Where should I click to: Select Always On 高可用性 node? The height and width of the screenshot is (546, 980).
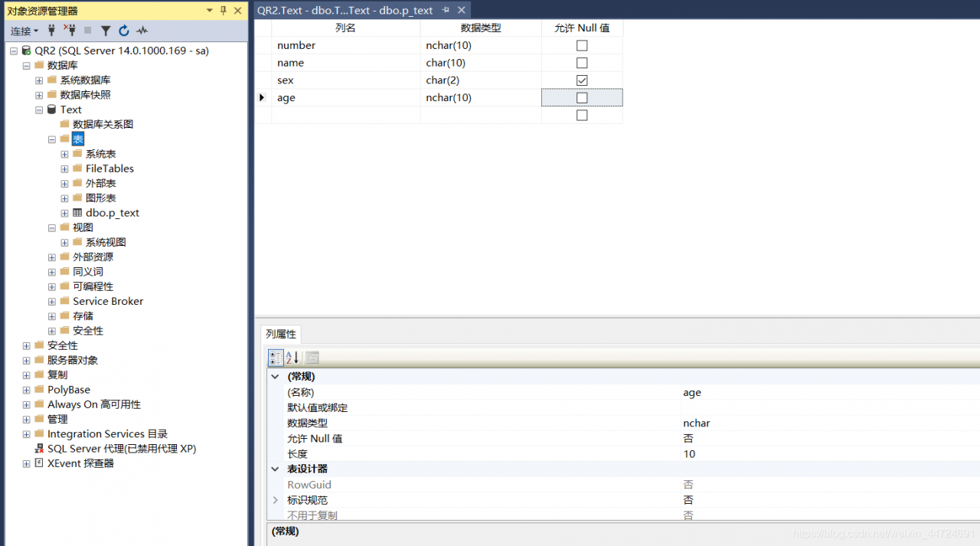[x=94, y=404]
